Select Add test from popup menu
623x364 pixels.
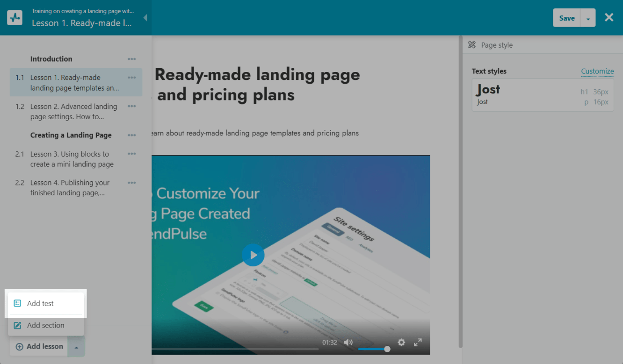point(41,303)
